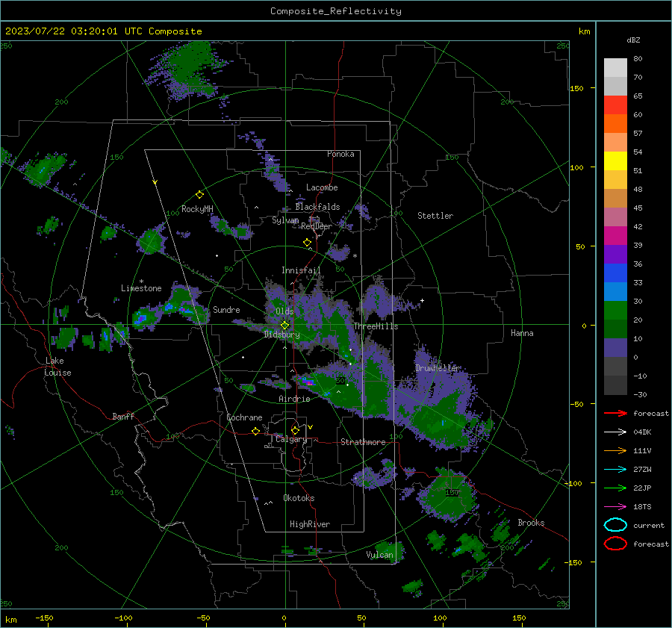Select the bright green 20-30 dBZ swatch

pos(615,311)
